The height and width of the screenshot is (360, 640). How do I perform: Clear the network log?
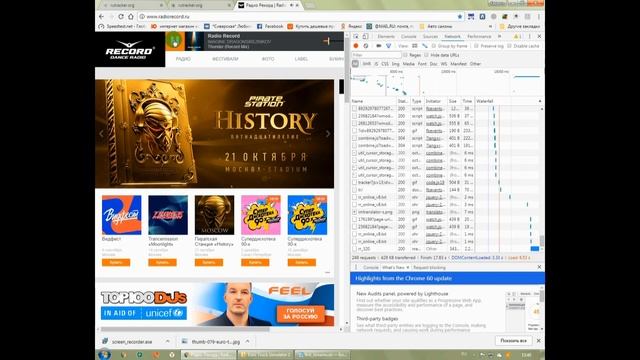point(366,46)
